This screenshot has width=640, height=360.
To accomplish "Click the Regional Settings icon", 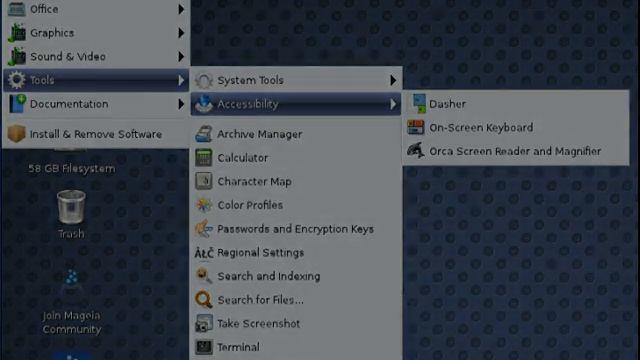I will (x=204, y=253).
